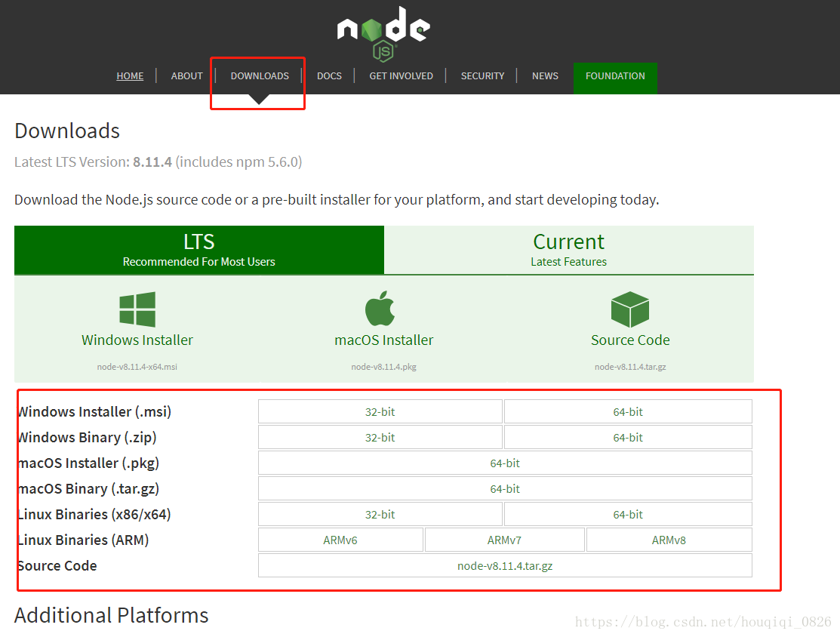Download Linux Binaries ARMv7

[x=505, y=540]
